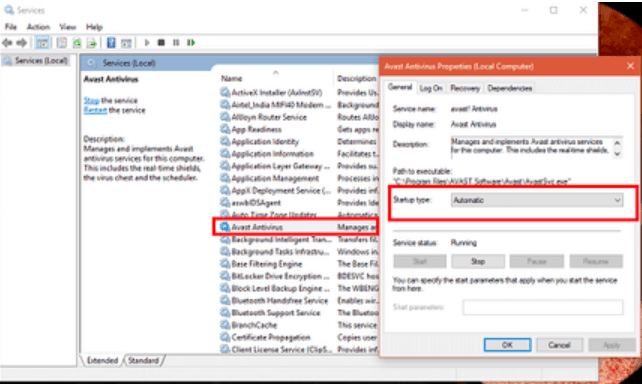Viewport: 642px width, 384px height.
Task: Click the blue Help toolbar icon
Action: click(111, 42)
